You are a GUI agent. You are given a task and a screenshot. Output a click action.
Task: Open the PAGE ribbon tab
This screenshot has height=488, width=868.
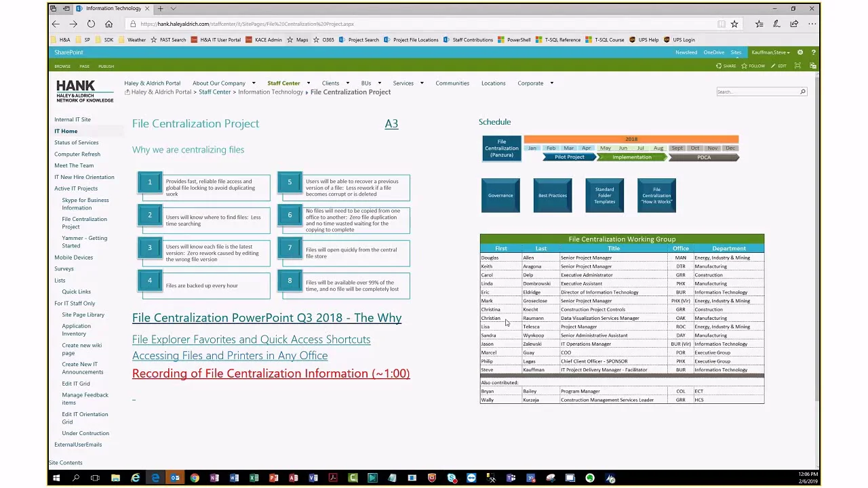pyautogui.click(x=84, y=66)
